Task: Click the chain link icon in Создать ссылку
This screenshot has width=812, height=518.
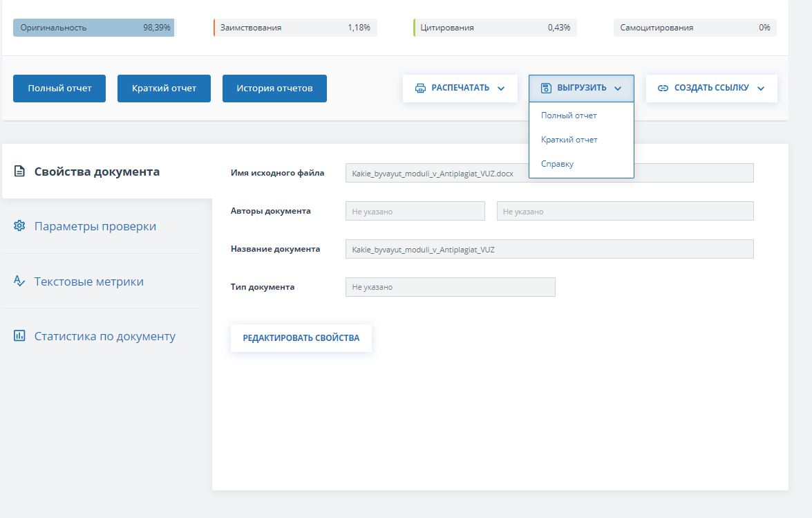Action: click(x=663, y=88)
